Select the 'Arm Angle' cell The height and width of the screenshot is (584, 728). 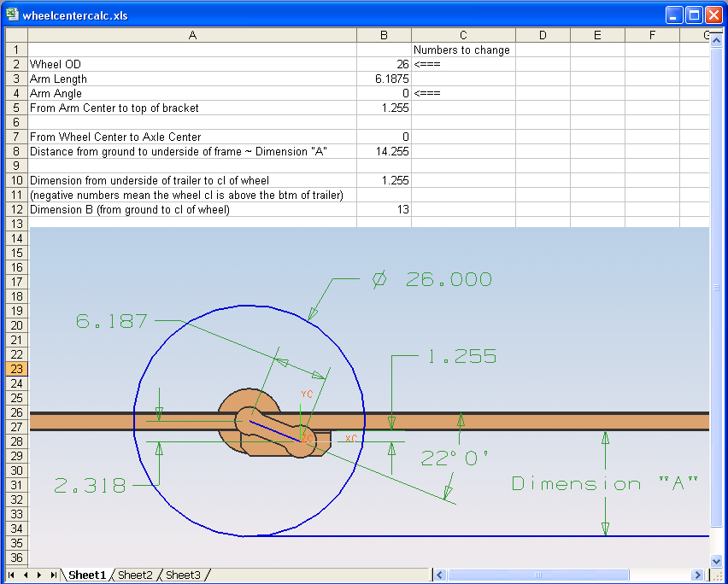192,93
